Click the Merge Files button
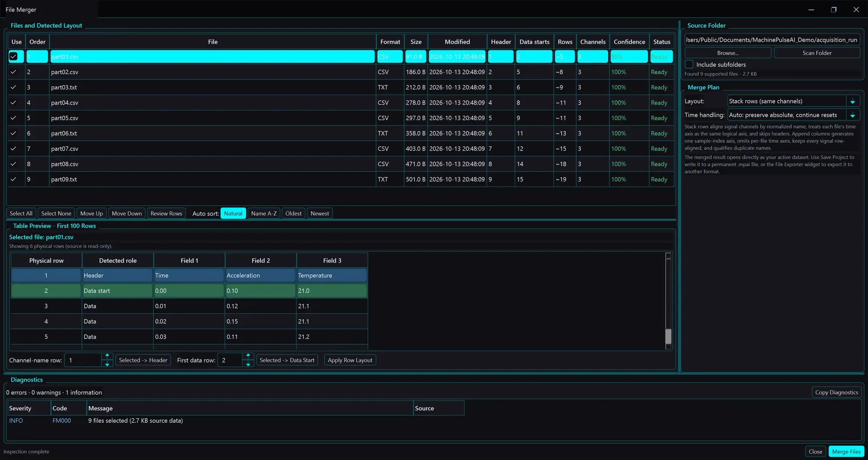This screenshot has height=460, width=868. 846,451
